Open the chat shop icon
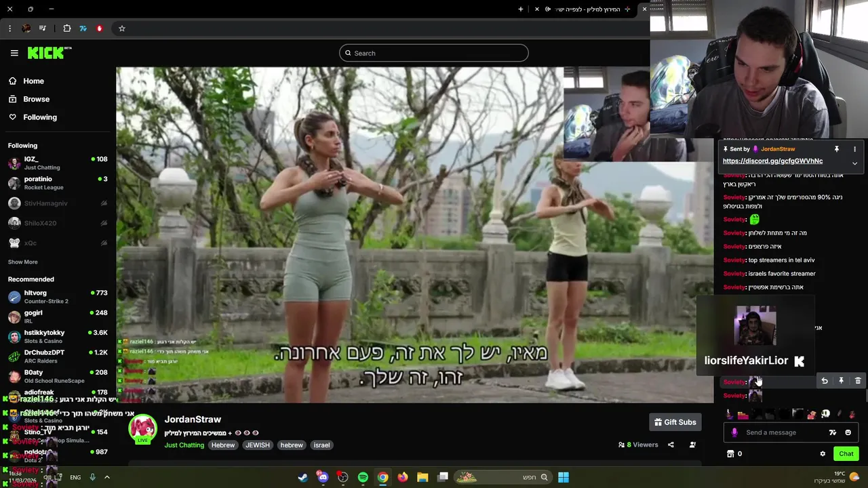This screenshot has width=868, height=488. pyautogui.click(x=730, y=454)
